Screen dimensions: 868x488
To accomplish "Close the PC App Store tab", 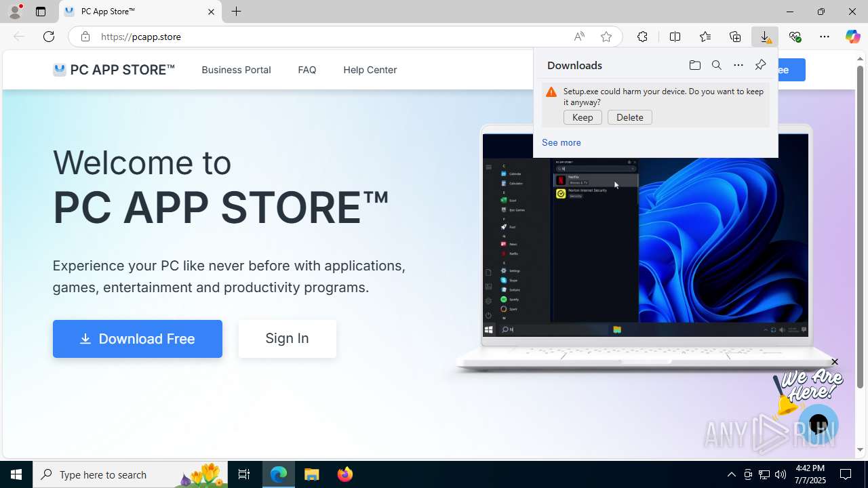I will (x=211, y=12).
